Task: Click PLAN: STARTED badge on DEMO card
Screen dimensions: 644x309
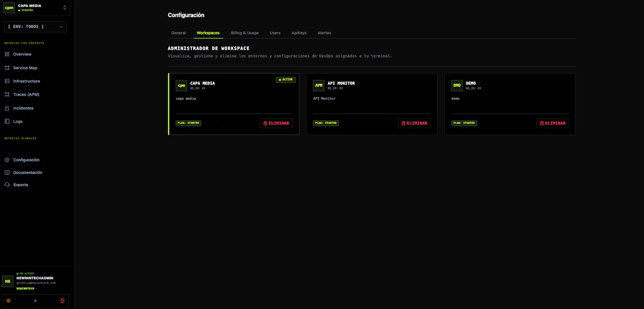Action: pos(464,123)
